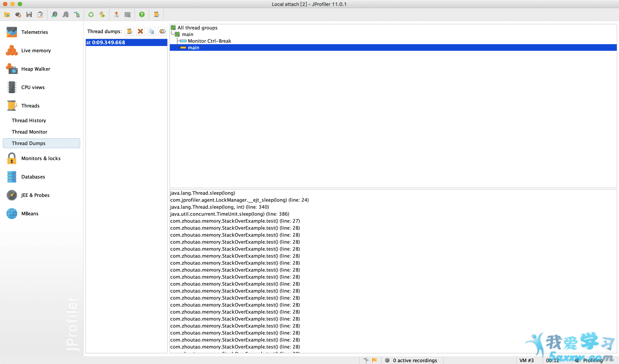Open Session Settings clipboard icon
Screen dimensions: 619x364
(x=40, y=15)
